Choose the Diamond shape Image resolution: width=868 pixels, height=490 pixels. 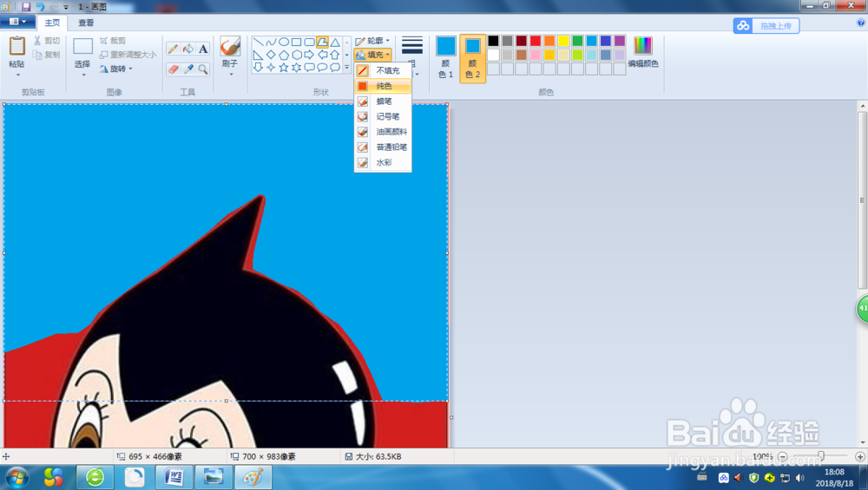271,55
